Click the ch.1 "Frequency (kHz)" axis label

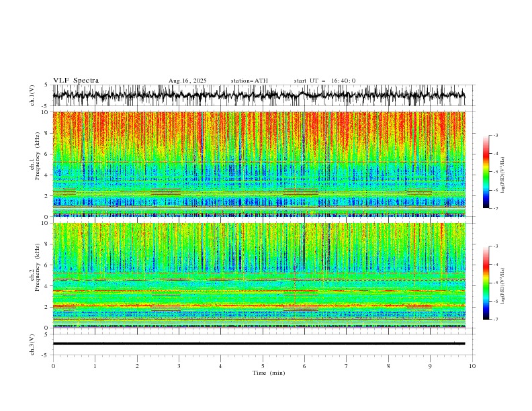(x=38, y=155)
